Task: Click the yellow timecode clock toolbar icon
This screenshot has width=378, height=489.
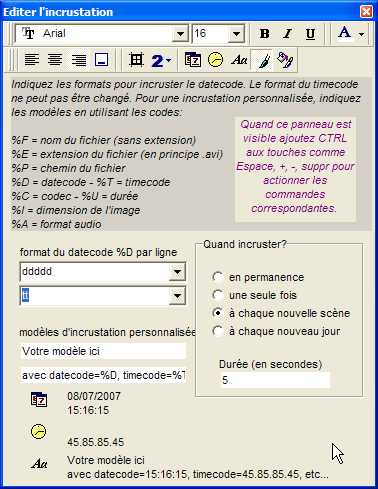Action: tap(216, 60)
